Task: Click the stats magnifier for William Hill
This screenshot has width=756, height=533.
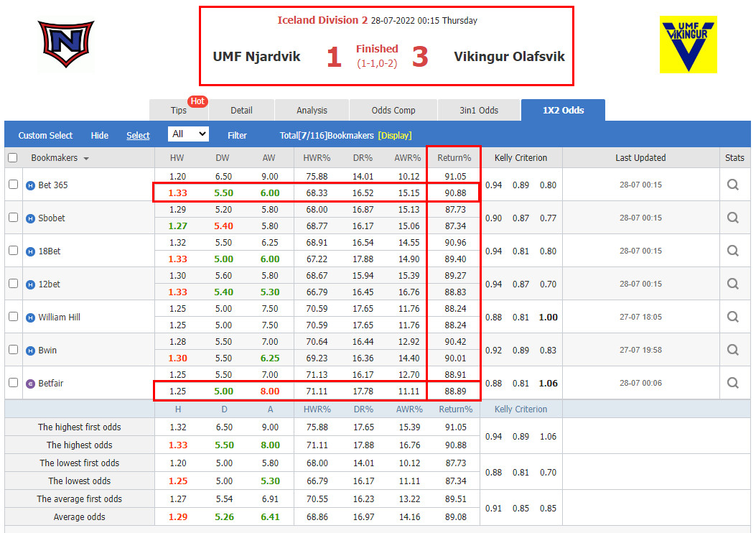Action: pyautogui.click(x=732, y=317)
